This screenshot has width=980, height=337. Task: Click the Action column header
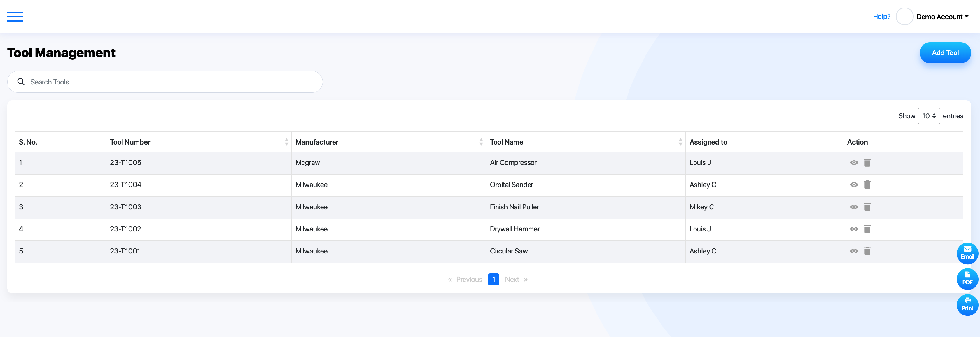pyautogui.click(x=857, y=142)
